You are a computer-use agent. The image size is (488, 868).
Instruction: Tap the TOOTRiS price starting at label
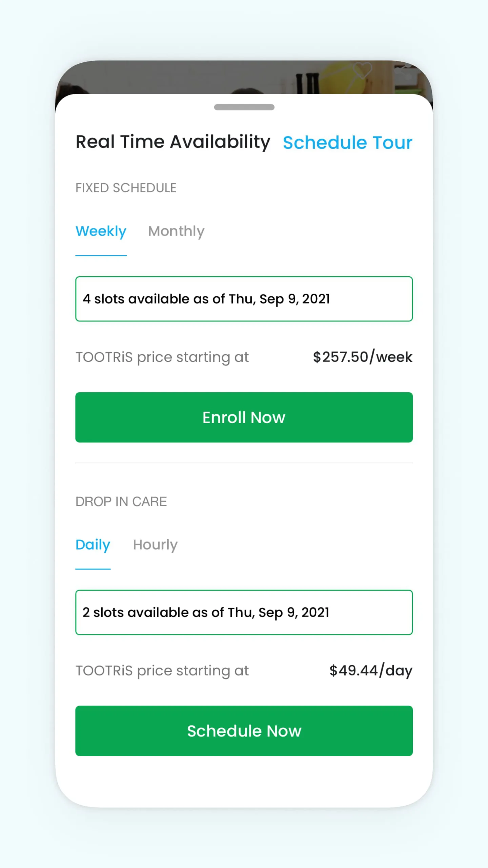point(162,357)
